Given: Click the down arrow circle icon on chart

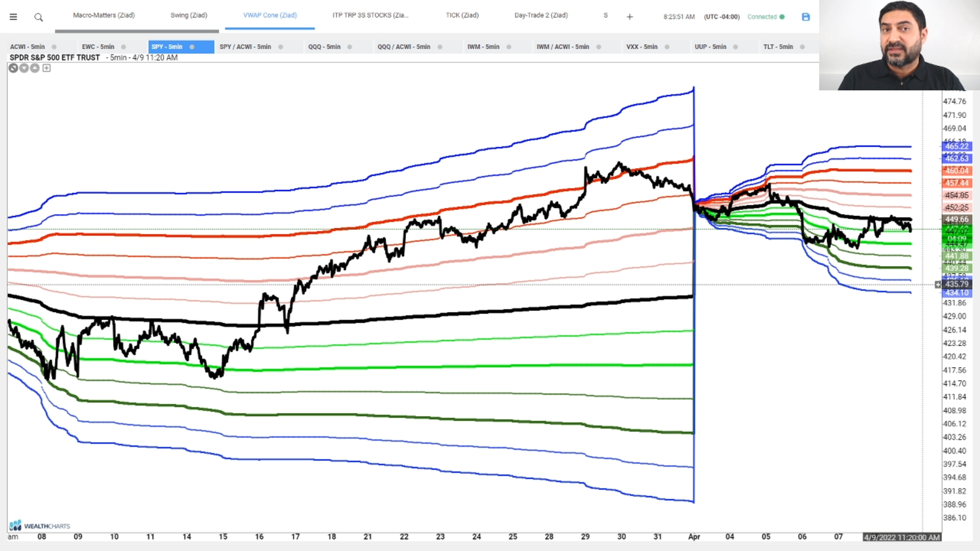Looking at the screenshot, I should point(24,68).
